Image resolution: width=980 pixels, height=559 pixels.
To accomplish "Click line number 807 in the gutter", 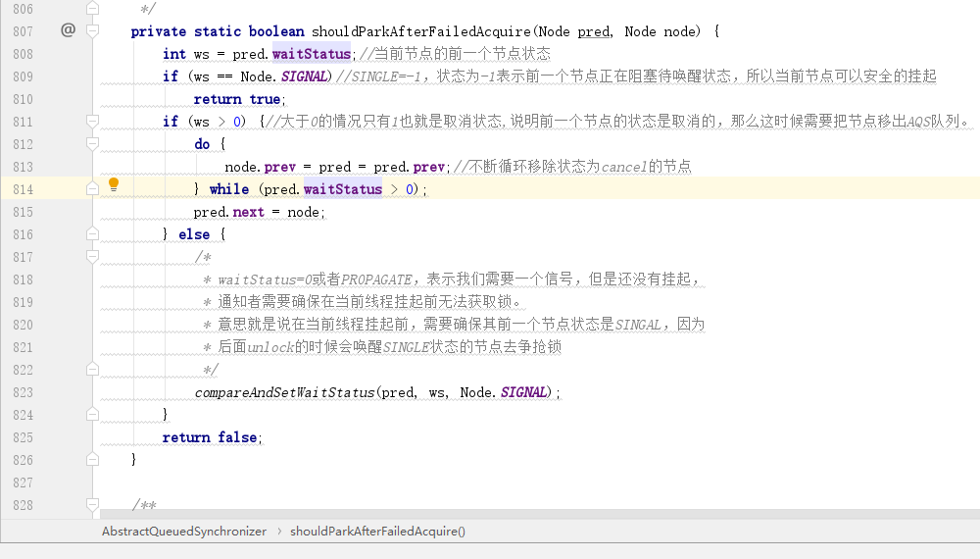I will pyautogui.click(x=24, y=31).
